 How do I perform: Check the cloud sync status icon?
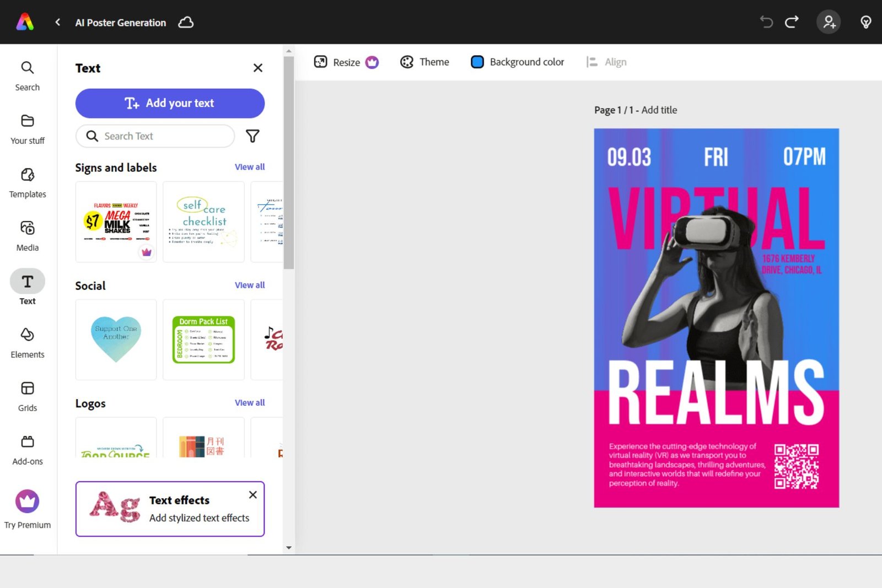tap(186, 22)
